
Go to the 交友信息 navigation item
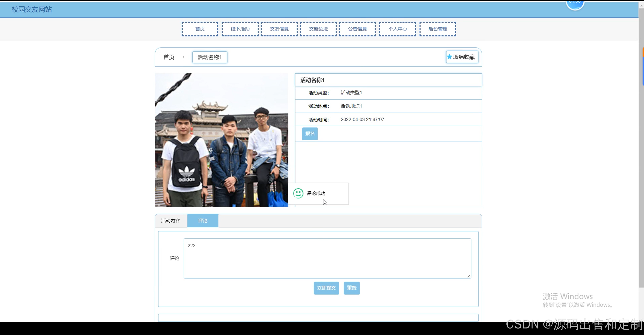(x=279, y=29)
